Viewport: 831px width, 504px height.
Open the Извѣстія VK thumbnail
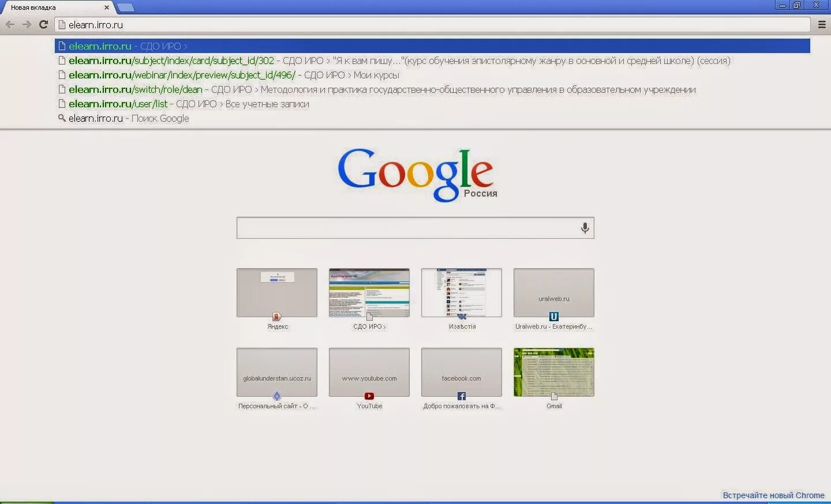pyautogui.click(x=462, y=292)
